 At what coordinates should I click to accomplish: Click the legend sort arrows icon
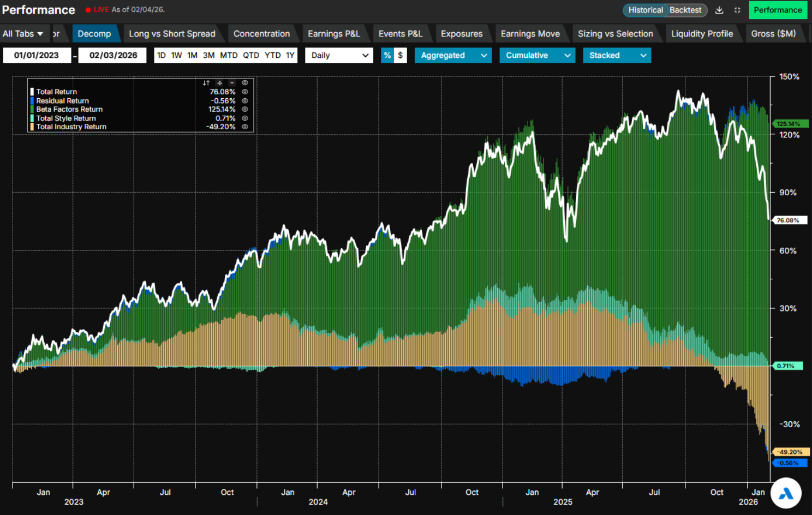(x=206, y=83)
